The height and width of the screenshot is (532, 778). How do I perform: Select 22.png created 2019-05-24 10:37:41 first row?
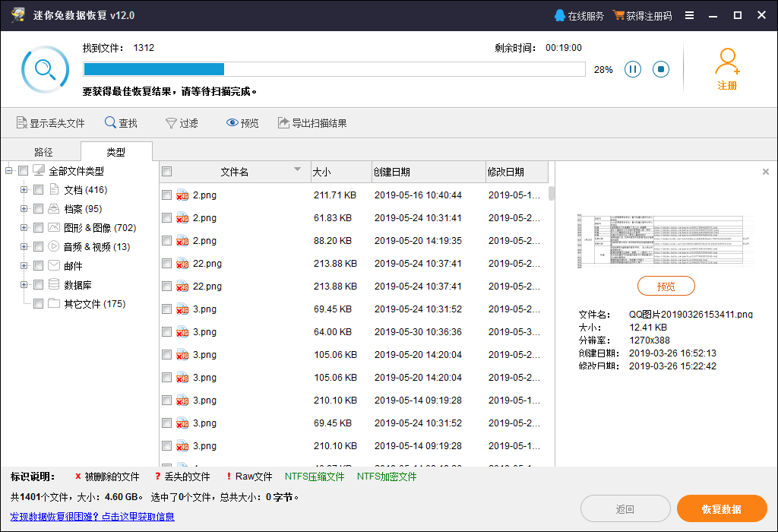pyautogui.click(x=353, y=264)
